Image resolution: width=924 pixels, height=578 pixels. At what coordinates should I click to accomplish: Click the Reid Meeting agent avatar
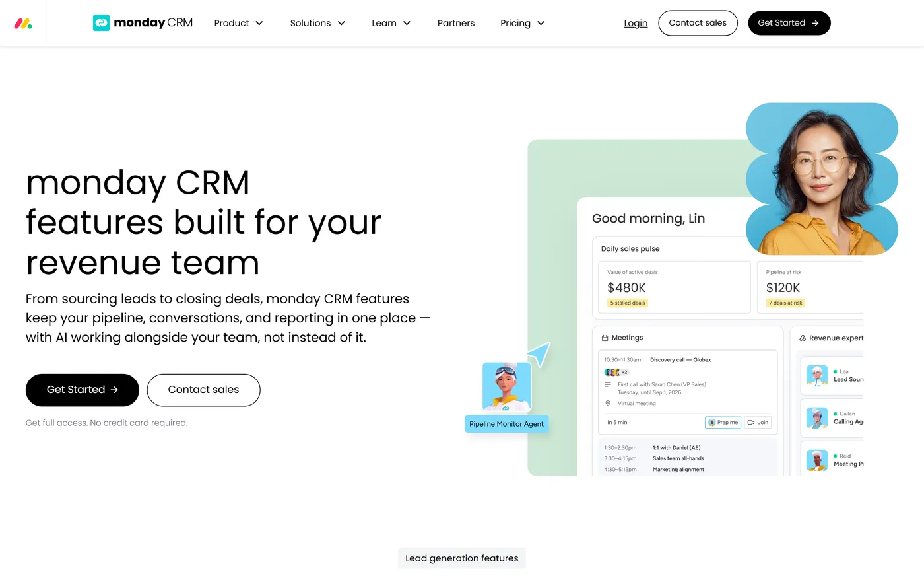pyautogui.click(x=817, y=460)
